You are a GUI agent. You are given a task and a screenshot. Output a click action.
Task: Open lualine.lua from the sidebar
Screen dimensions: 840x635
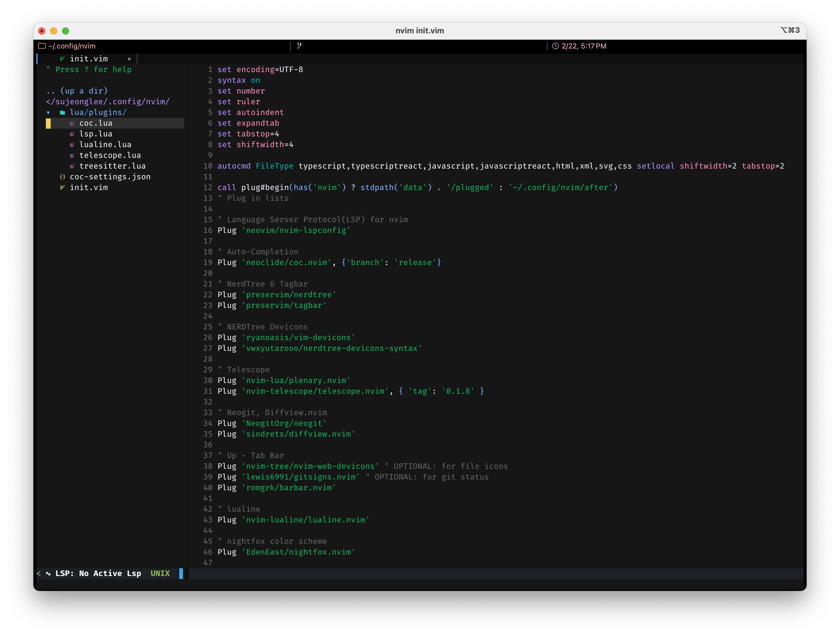[x=105, y=144]
